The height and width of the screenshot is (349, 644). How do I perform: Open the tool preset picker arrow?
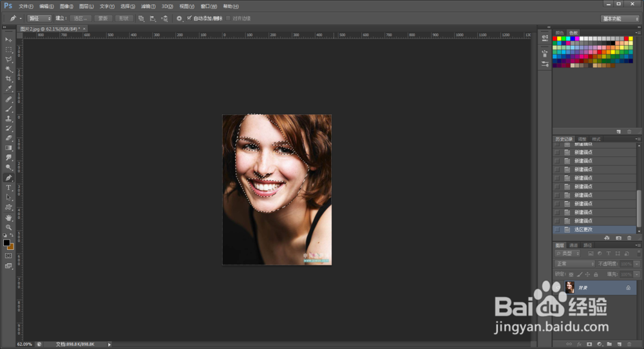click(21, 19)
